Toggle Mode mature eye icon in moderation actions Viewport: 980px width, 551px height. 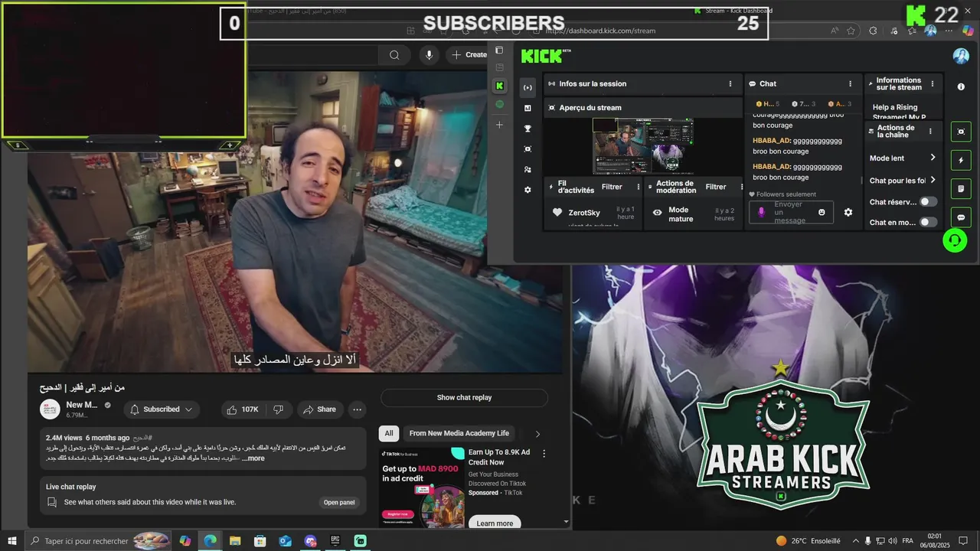(x=657, y=213)
